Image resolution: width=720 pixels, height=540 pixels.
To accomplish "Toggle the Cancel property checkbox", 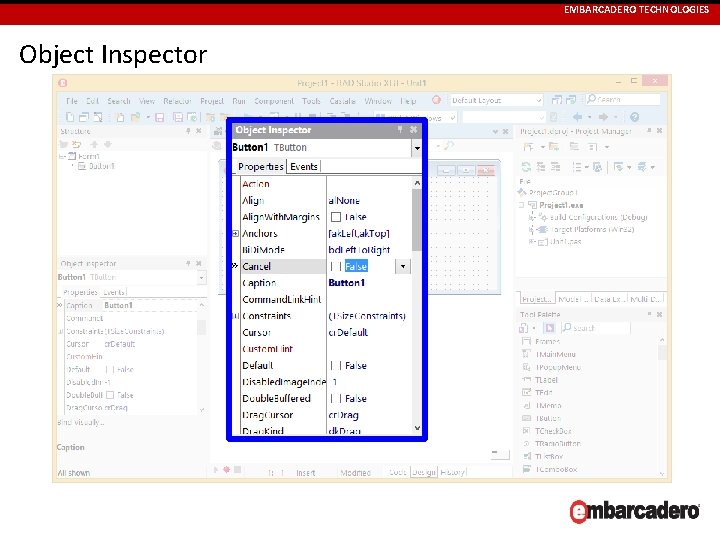I will (x=336, y=266).
